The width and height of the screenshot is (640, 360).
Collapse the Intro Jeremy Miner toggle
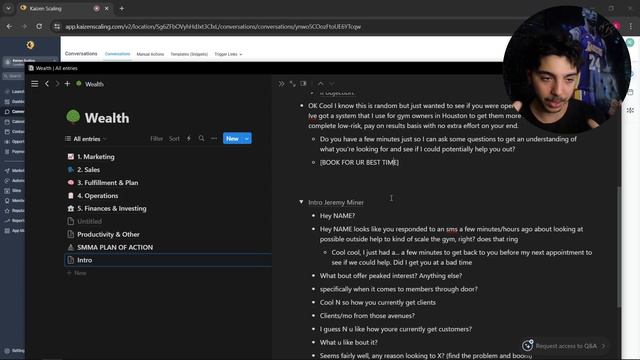(x=301, y=202)
